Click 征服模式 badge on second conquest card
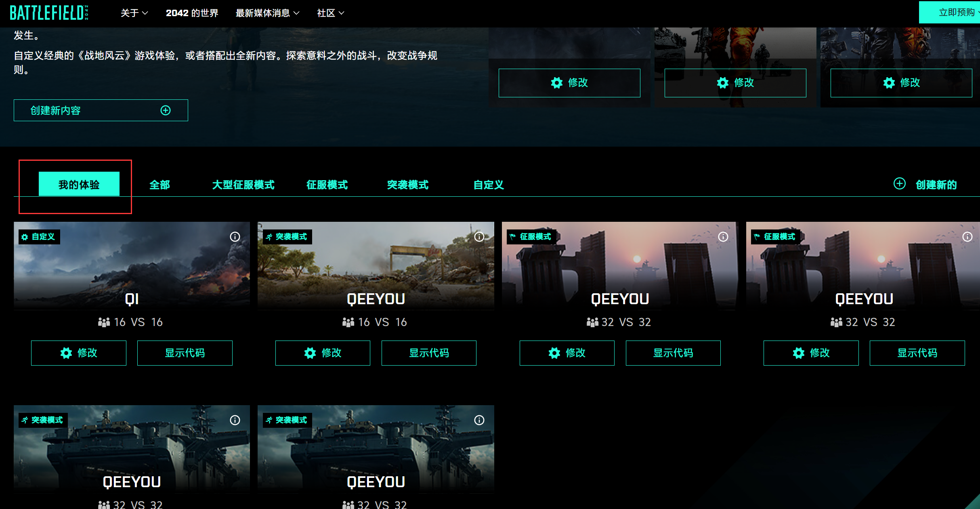 pos(776,237)
